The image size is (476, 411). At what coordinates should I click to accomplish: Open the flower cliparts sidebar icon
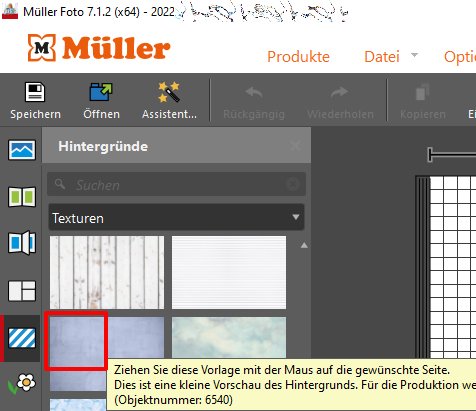pyautogui.click(x=22, y=383)
